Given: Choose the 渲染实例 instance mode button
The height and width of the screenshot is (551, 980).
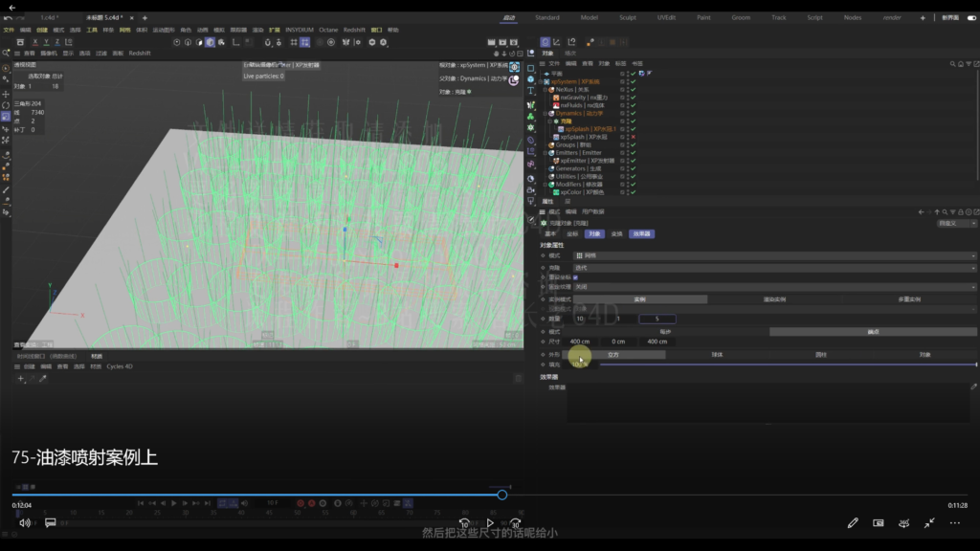Looking at the screenshot, I should click(x=774, y=299).
